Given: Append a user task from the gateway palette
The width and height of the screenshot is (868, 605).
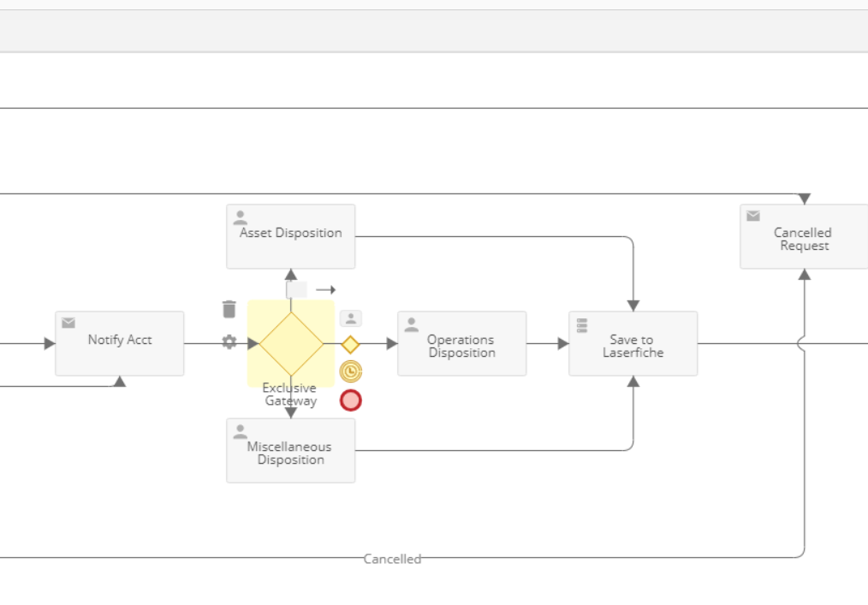Looking at the screenshot, I should [350, 318].
